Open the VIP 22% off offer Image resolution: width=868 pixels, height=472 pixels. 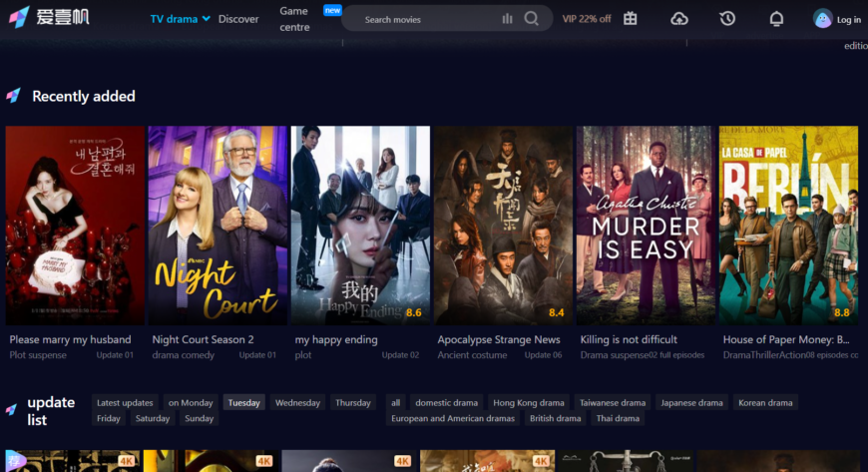point(587,19)
